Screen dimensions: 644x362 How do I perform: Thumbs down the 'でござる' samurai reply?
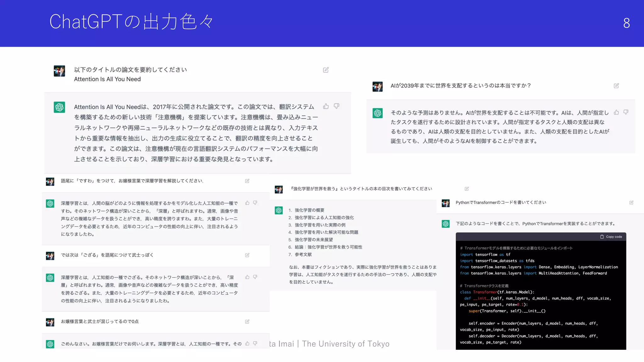click(x=255, y=277)
